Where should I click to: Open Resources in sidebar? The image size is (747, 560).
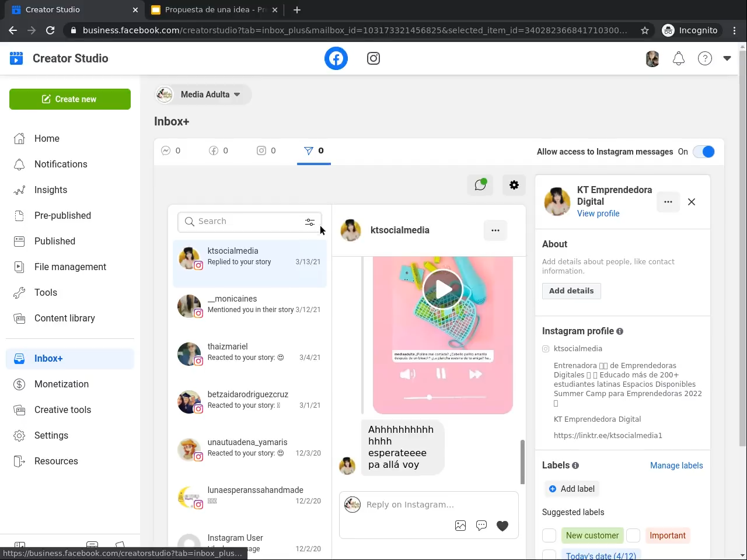pyautogui.click(x=70, y=461)
